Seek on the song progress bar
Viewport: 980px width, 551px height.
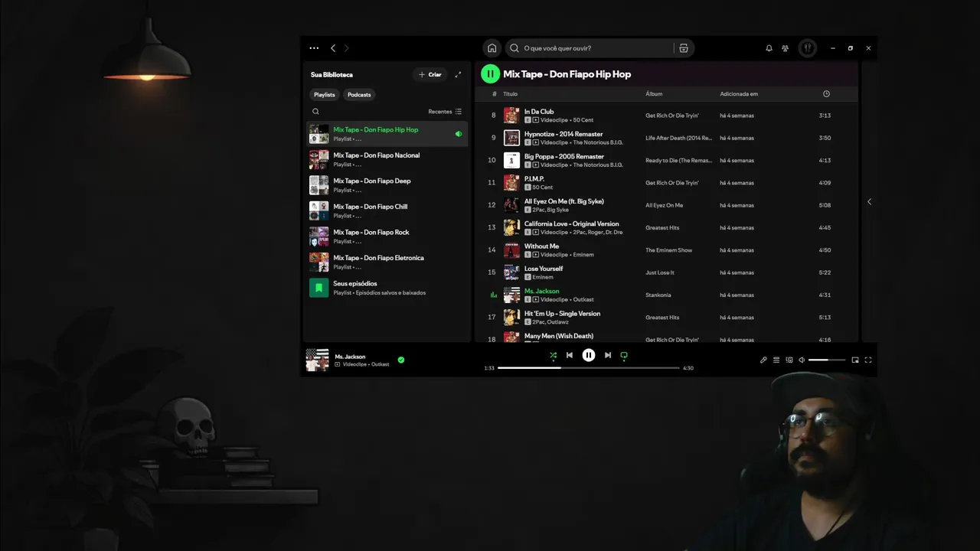pos(589,368)
